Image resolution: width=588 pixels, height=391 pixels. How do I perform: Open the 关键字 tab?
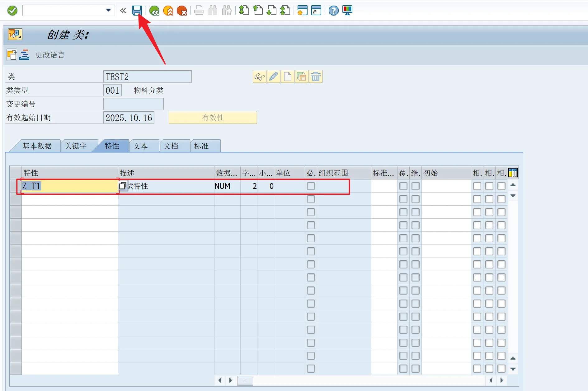coord(76,146)
